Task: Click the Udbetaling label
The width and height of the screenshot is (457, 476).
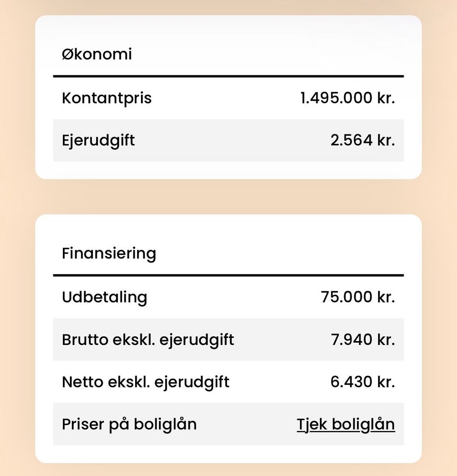Action: [x=104, y=297]
